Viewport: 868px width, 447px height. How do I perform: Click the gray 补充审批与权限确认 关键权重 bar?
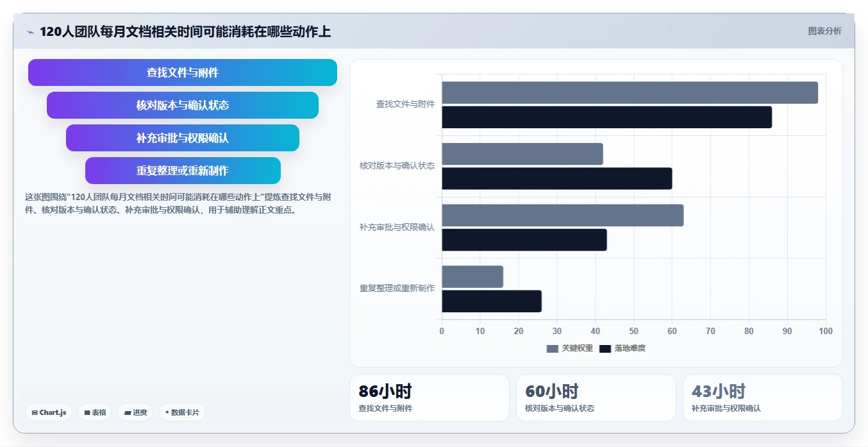tap(563, 215)
